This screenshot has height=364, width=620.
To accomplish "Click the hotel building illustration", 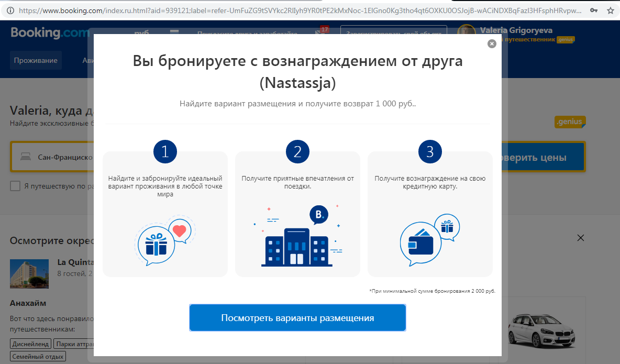I will (x=297, y=236).
